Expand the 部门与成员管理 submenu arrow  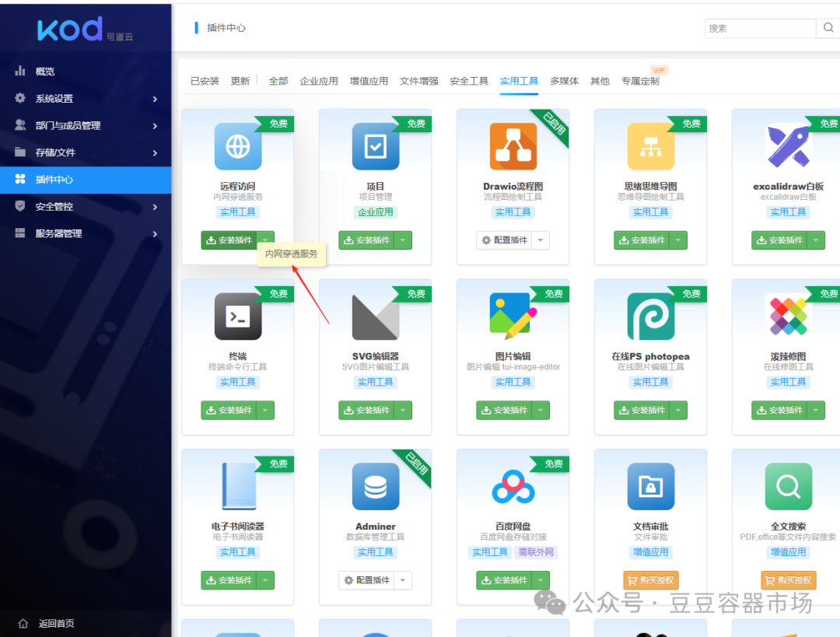click(155, 126)
